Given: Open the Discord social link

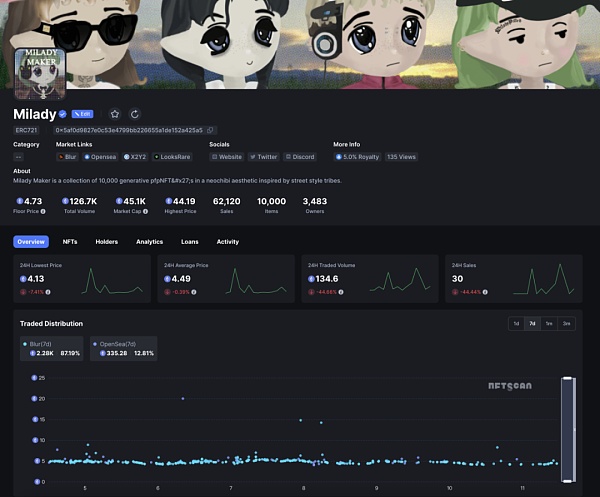Looking at the screenshot, I should [x=300, y=157].
